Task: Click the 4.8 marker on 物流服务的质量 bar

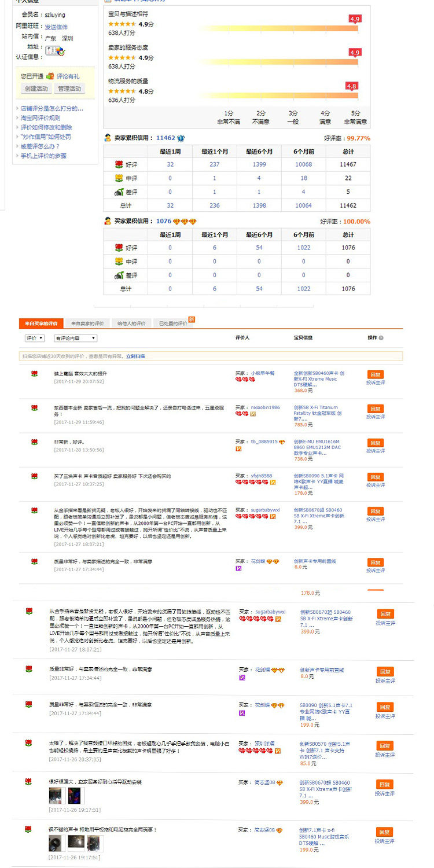Action: 351,86
